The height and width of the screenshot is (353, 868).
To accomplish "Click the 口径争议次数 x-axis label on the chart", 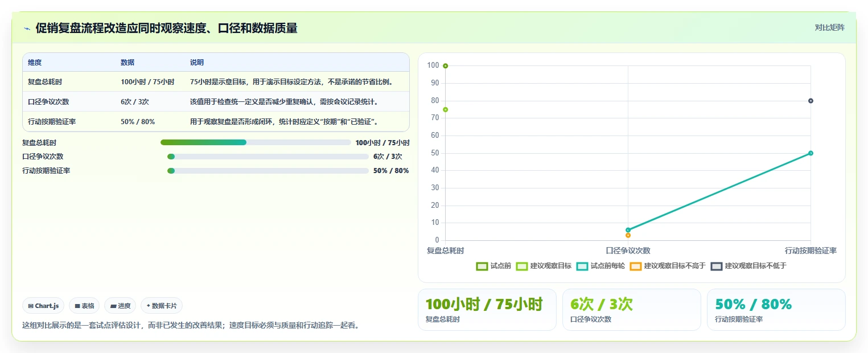I will (x=628, y=251).
